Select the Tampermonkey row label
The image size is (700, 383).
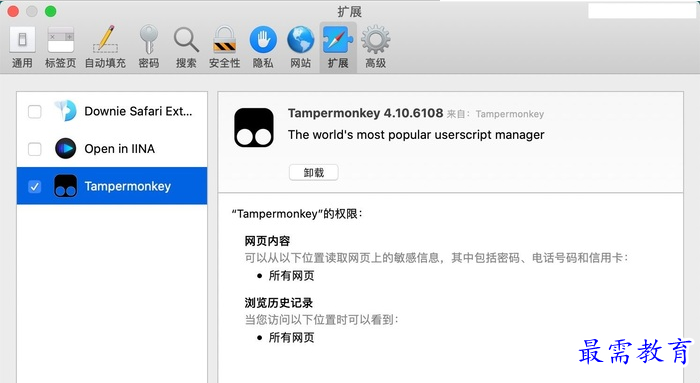point(128,186)
